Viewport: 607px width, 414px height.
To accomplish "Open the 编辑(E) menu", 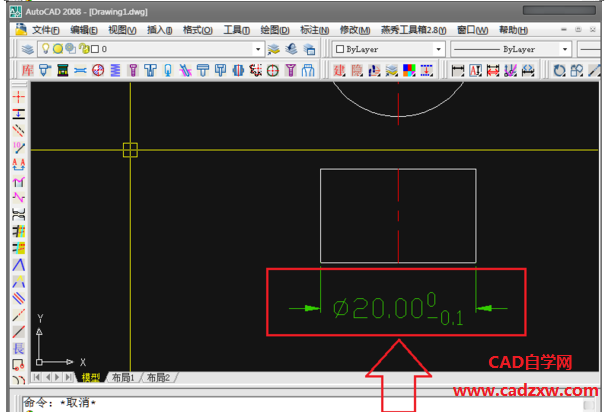I will (84, 30).
